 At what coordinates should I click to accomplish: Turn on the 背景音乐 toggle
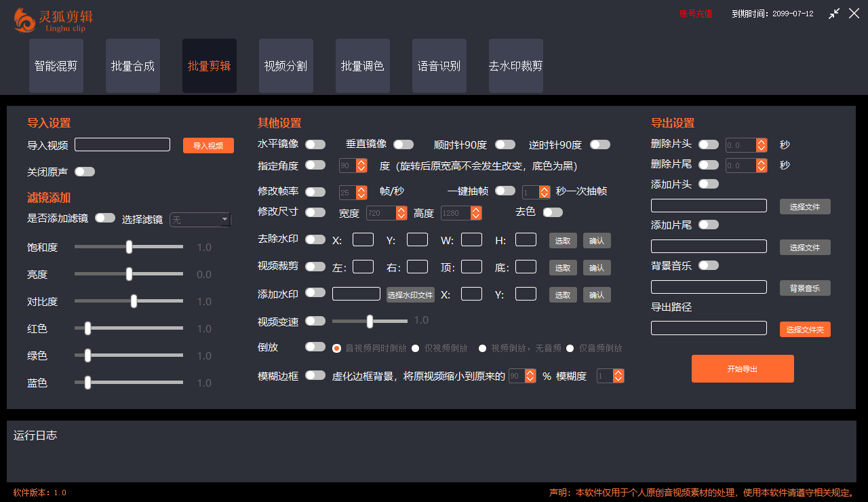point(709,265)
